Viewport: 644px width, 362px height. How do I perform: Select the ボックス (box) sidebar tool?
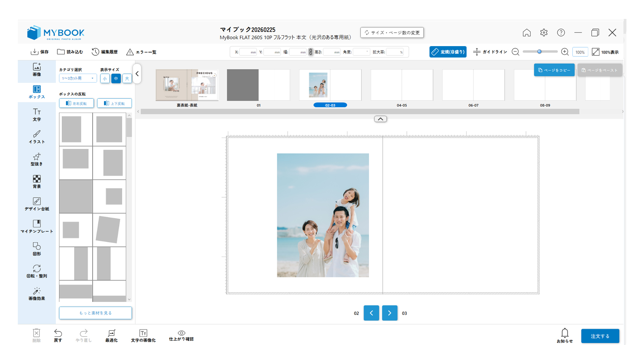(37, 92)
